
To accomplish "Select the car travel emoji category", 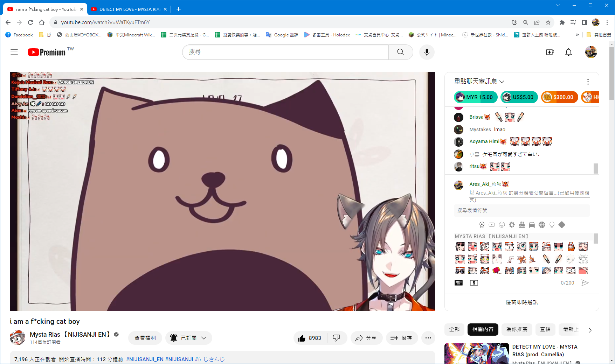I will point(532,225).
